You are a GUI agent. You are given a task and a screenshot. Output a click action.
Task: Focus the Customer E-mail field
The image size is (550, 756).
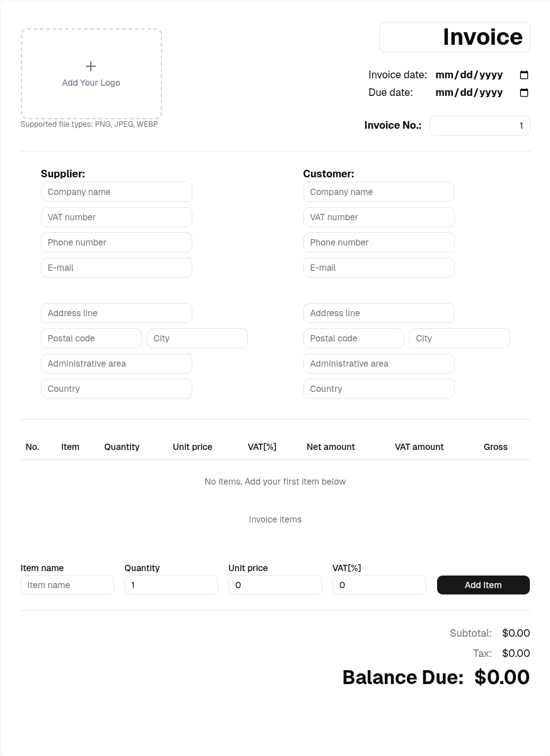pos(379,268)
